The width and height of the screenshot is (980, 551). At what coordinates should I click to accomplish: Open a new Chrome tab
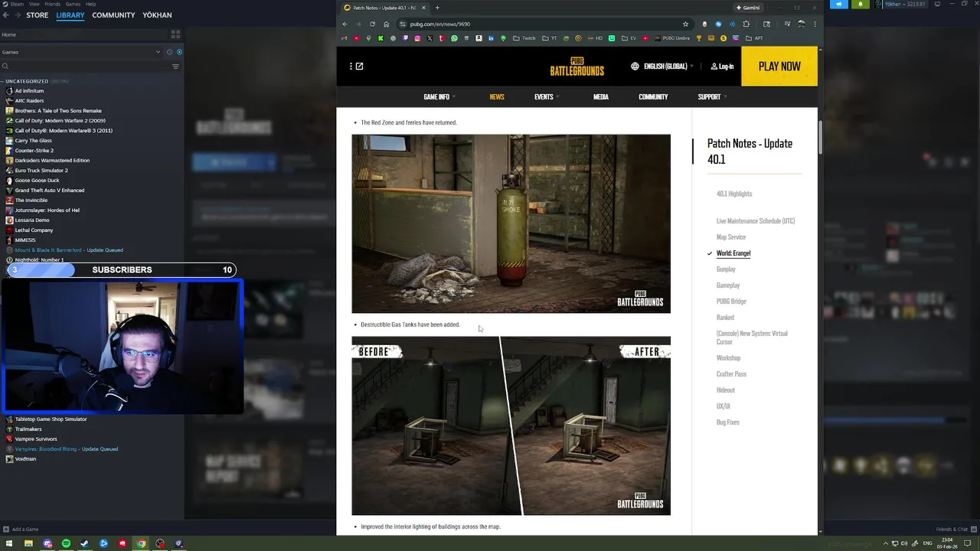pyautogui.click(x=437, y=8)
